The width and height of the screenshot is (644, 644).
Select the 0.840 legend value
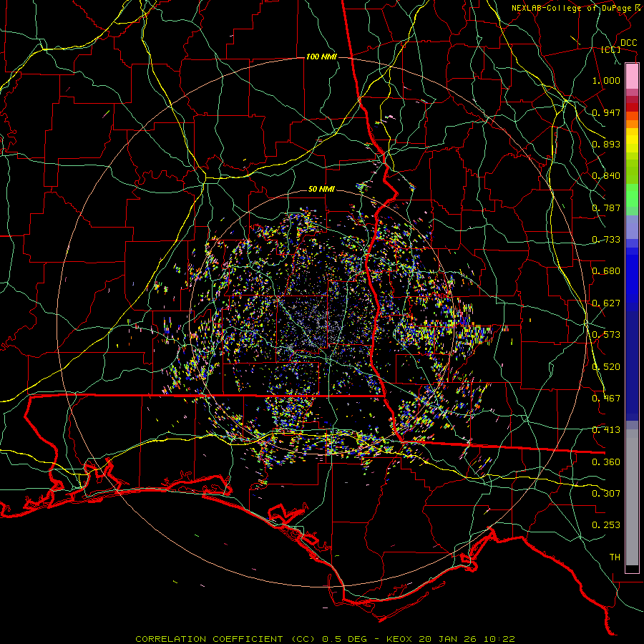(x=606, y=176)
